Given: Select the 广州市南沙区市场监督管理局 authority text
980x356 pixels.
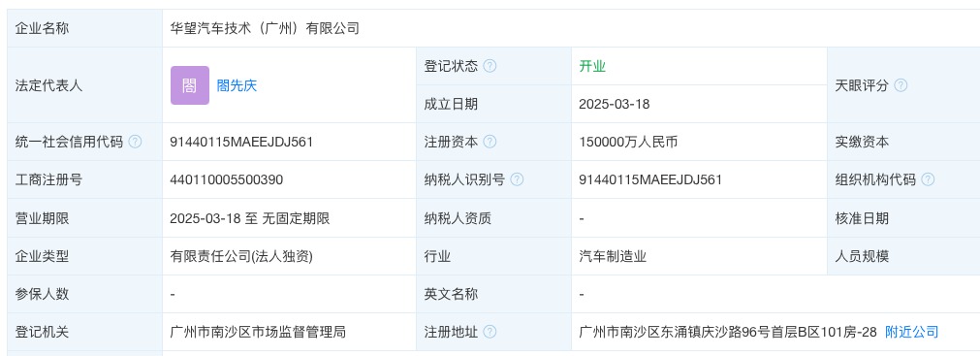Looking at the screenshot, I should pyautogui.click(x=258, y=332).
